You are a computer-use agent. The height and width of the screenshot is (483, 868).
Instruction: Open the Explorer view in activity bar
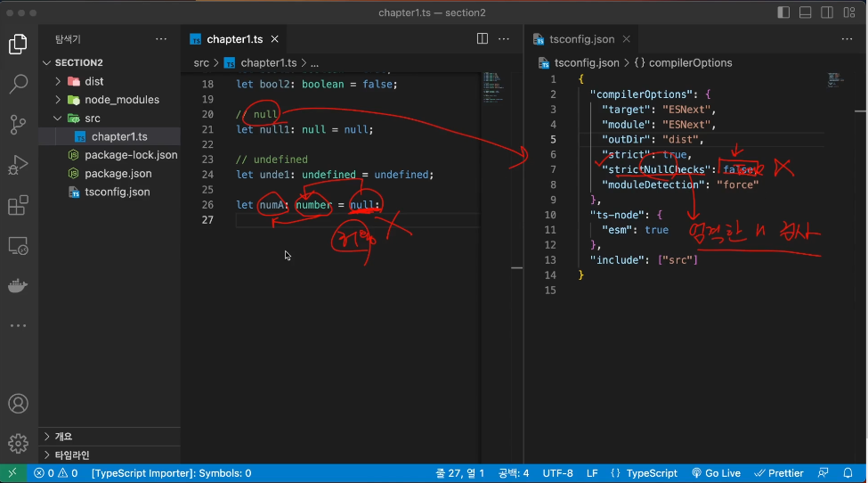19,45
